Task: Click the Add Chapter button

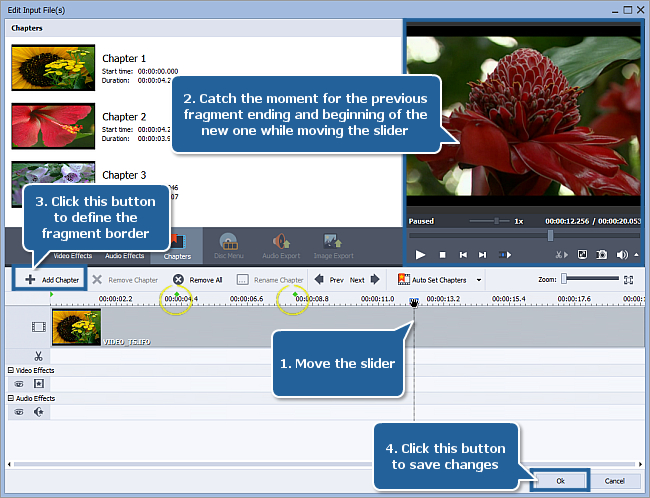Action: [51, 280]
